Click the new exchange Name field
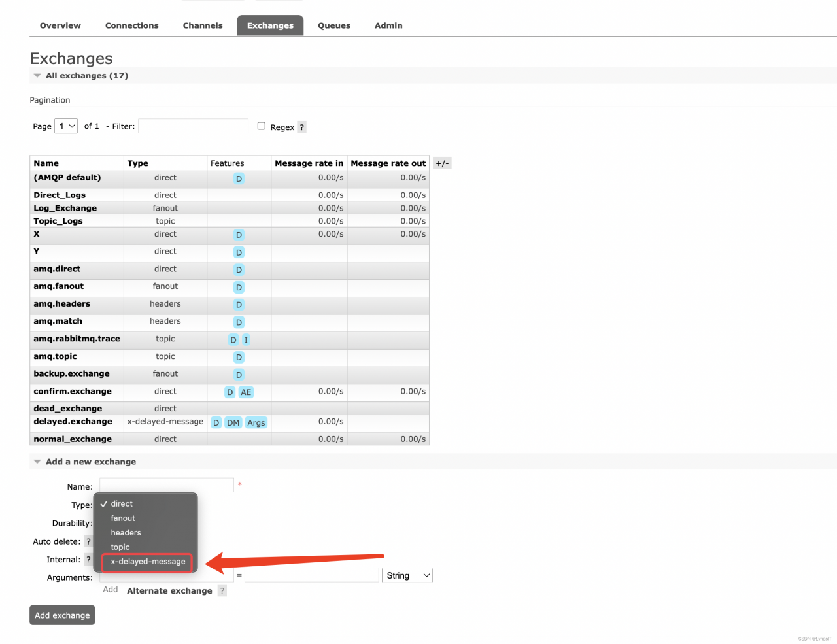 167,485
